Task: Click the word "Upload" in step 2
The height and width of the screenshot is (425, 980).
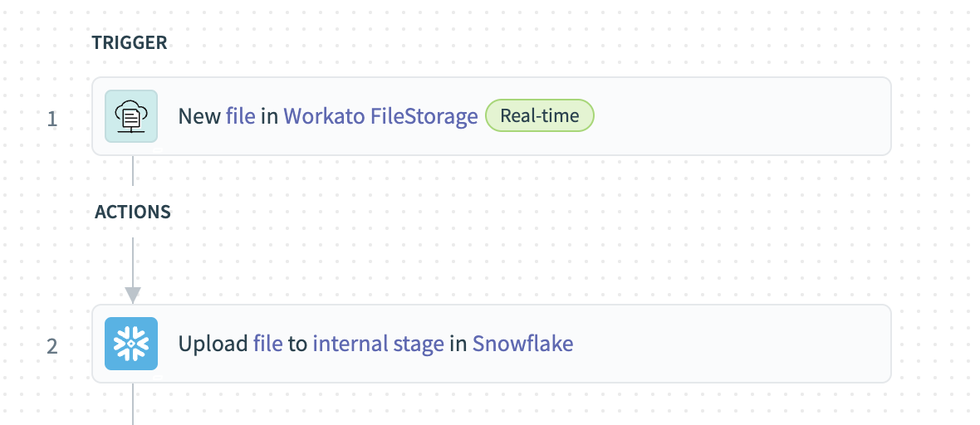Action: (x=213, y=344)
